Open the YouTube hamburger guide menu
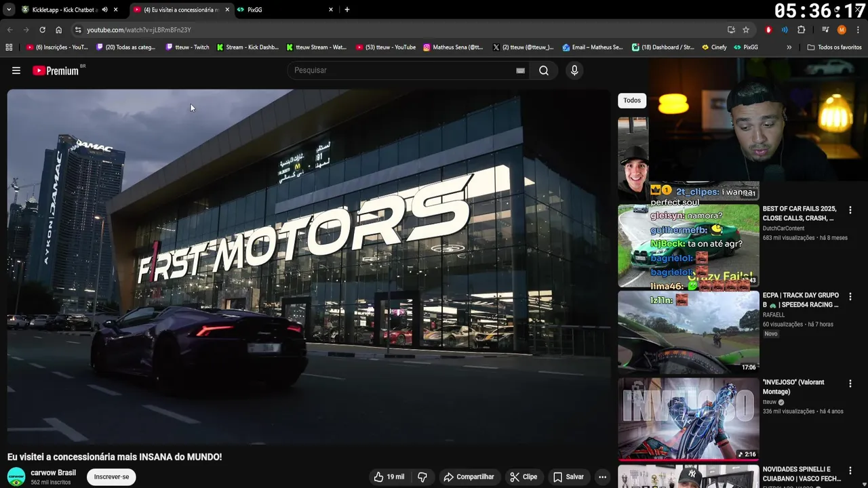The height and width of the screenshot is (488, 868). 16,70
